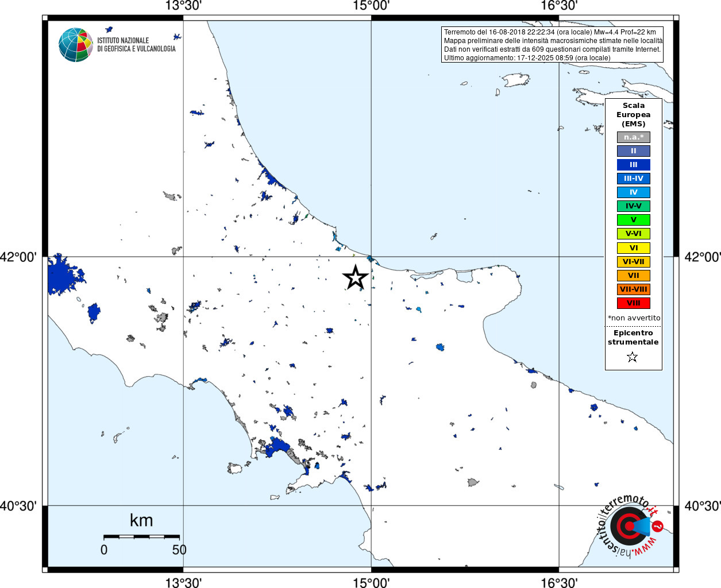
Task: Click the scale bar '0' value
Action: [104, 550]
